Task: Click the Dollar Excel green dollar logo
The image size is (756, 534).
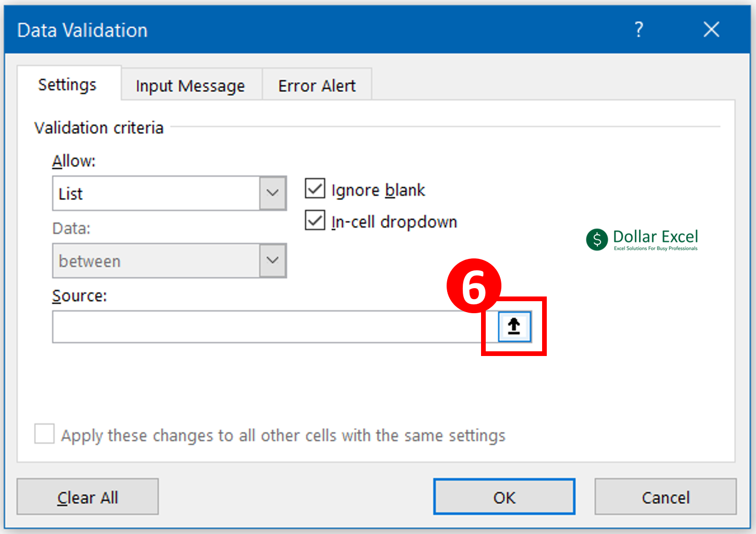Action: coord(597,240)
